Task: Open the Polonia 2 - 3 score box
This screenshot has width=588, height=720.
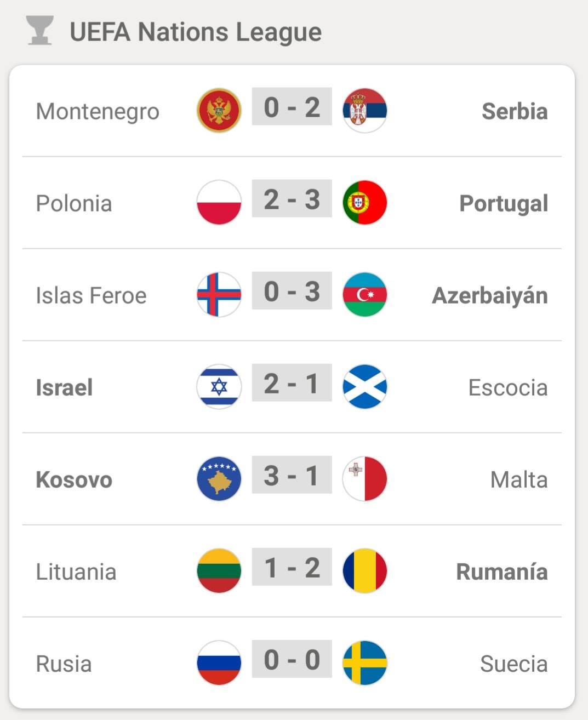Action: (292, 198)
